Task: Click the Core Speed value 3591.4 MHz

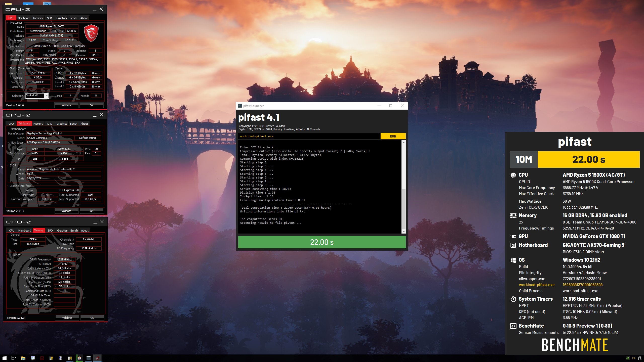Action: click(x=38, y=73)
